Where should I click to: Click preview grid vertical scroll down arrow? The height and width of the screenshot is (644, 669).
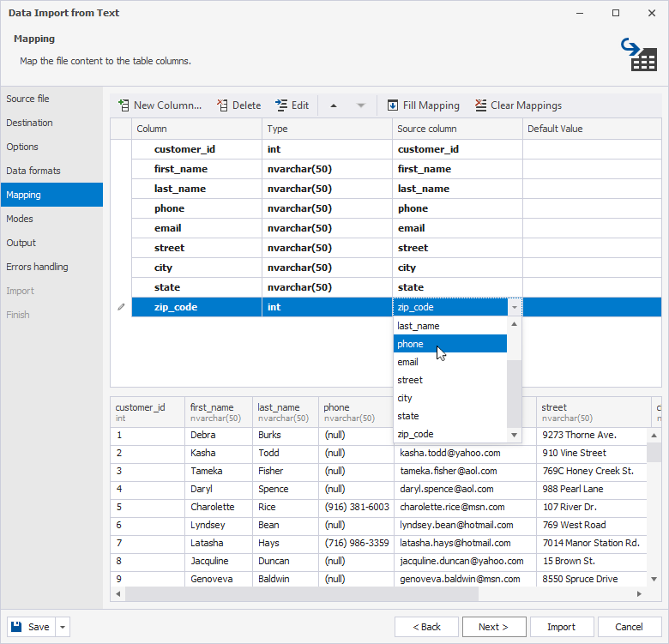pos(654,579)
